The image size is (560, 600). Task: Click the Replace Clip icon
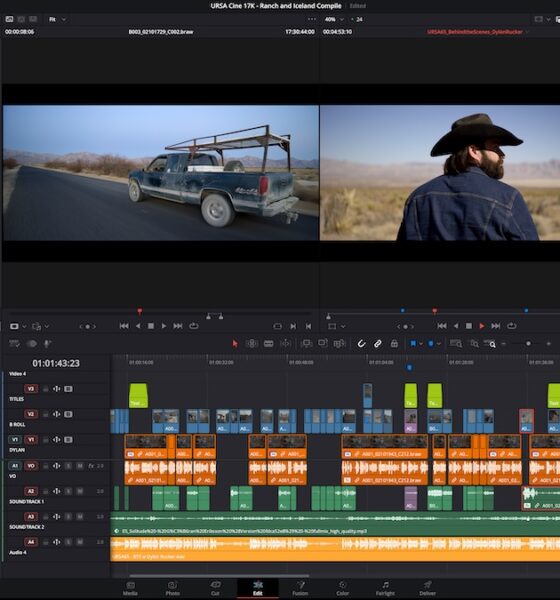[x=339, y=344]
